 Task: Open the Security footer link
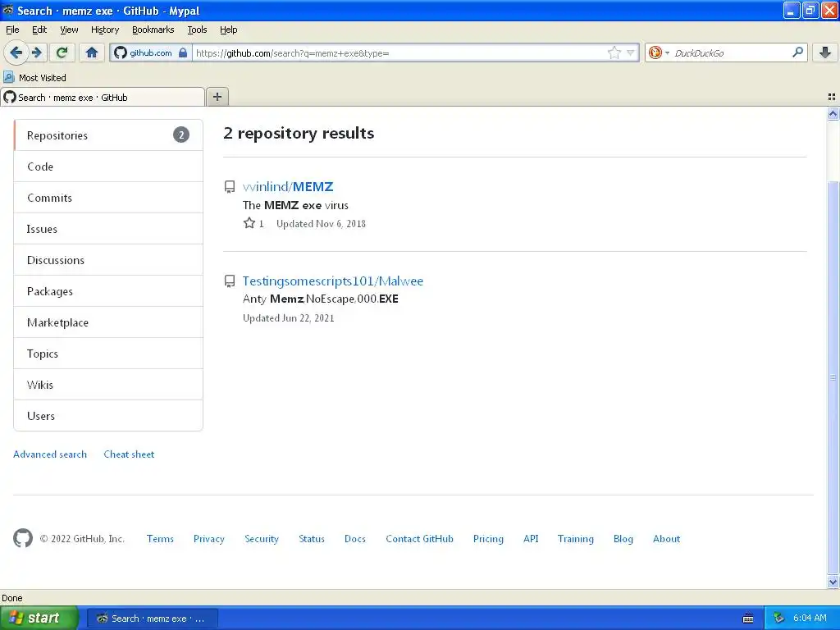[262, 539]
